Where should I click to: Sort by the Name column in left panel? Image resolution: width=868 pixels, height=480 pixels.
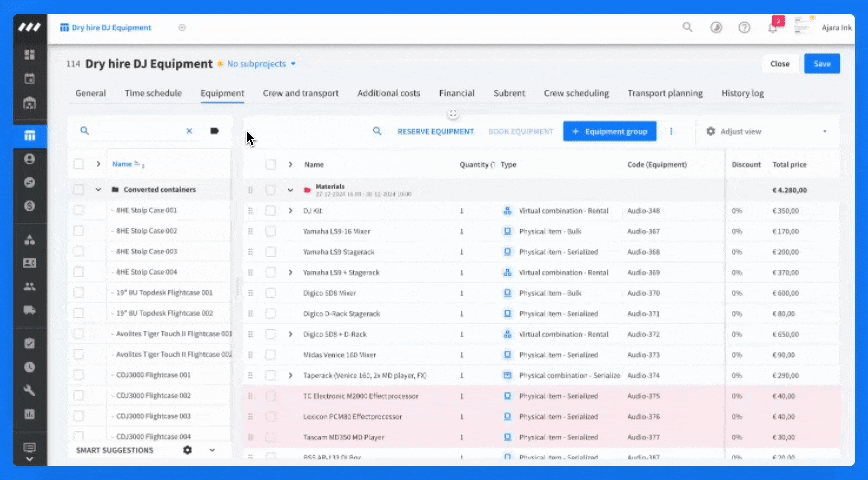[x=122, y=164]
